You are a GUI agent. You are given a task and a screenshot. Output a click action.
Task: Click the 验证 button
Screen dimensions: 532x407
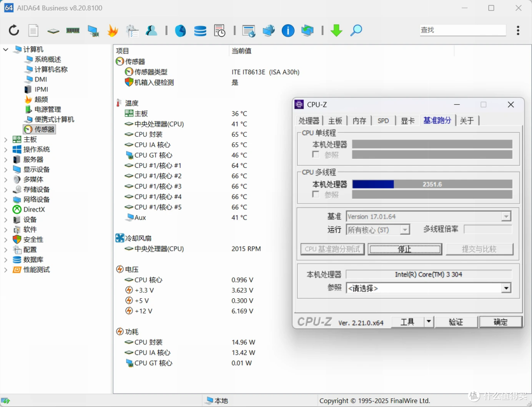click(456, 321)
